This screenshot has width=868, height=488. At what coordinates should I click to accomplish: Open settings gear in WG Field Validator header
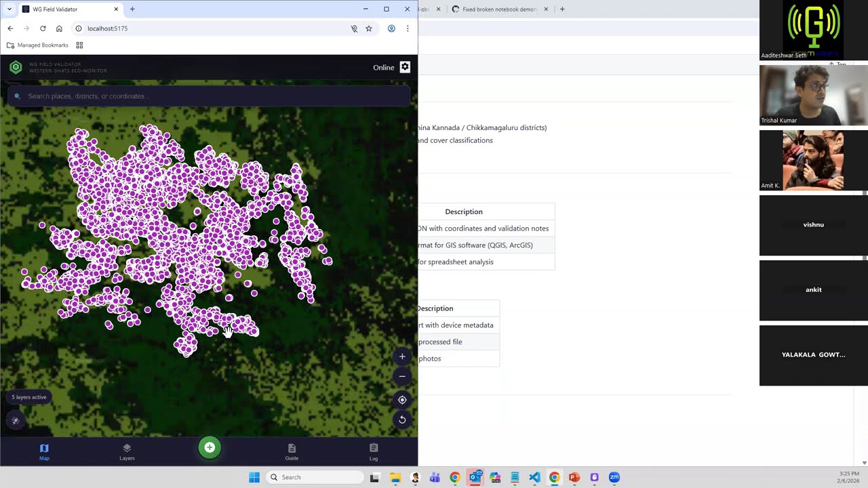(x=405, y=67)
